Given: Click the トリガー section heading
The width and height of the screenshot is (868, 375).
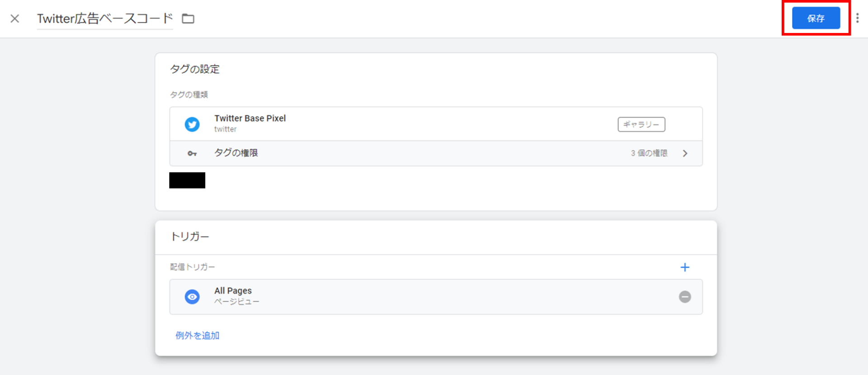Looking at the screenshot, I should click(190, 237).
